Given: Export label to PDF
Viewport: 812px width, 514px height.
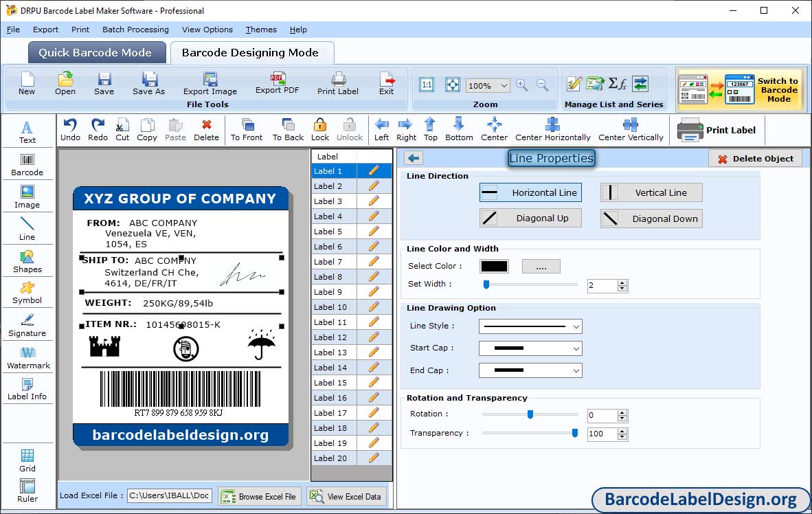Looking at the screenshot, I should pyautogui.click(x=278, y=83).
